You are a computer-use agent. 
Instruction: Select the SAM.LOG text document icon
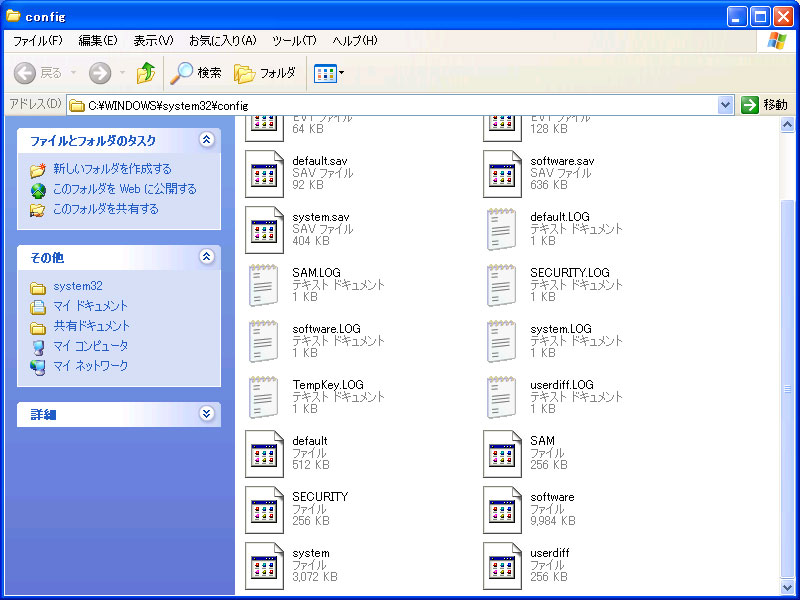click(x=264, y=285)
